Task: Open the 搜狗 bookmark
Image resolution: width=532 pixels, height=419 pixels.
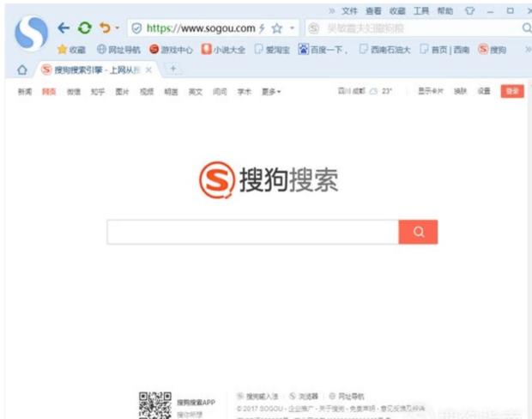Action: (493, 50)
